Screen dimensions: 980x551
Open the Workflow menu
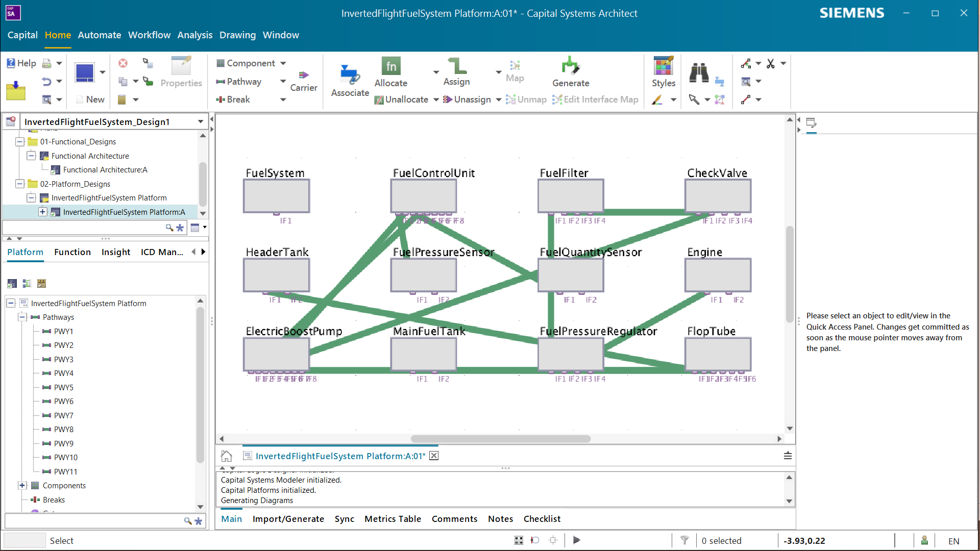pyautogui.click(x=149, y=35)
